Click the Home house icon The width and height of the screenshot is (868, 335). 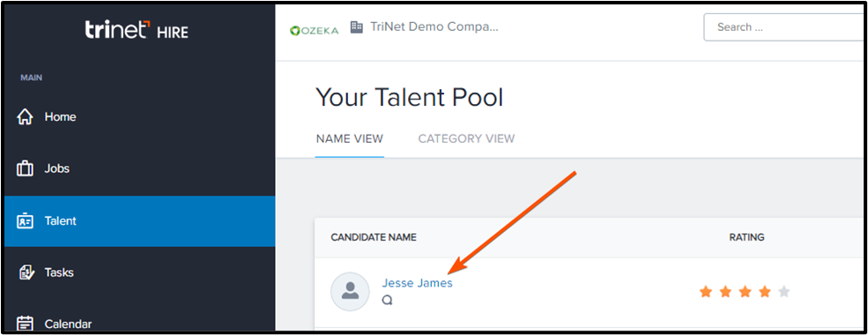pos(25,117)
